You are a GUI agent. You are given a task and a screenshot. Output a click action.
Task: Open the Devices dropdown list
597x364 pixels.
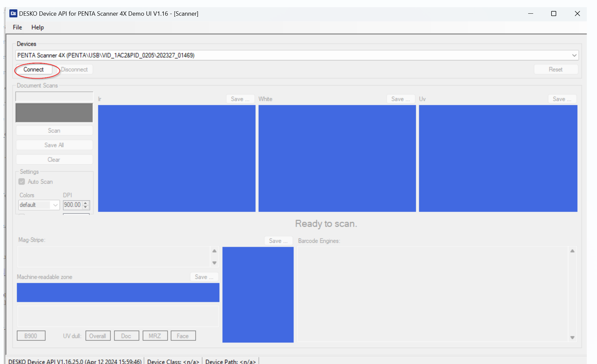(574, 55)
